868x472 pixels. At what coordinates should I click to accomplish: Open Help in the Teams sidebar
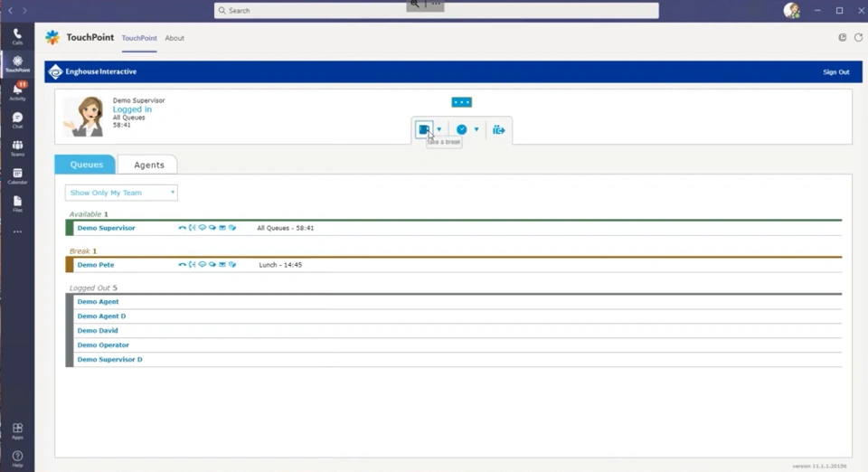coord(17,458)
